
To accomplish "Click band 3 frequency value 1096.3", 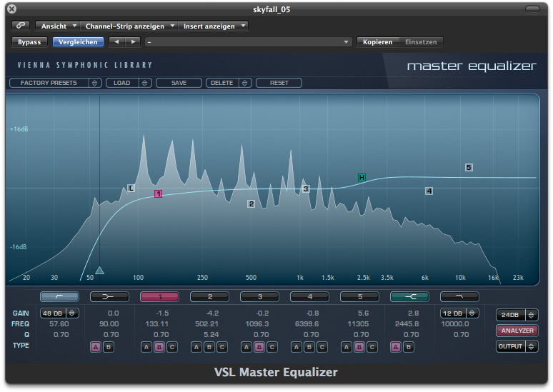I will point(257,323).
